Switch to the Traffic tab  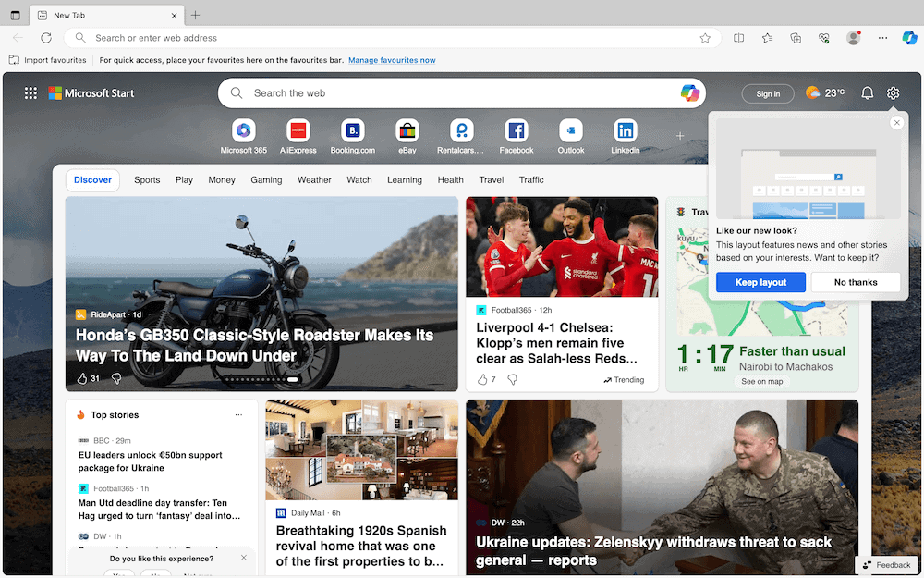tap(531, 180)
